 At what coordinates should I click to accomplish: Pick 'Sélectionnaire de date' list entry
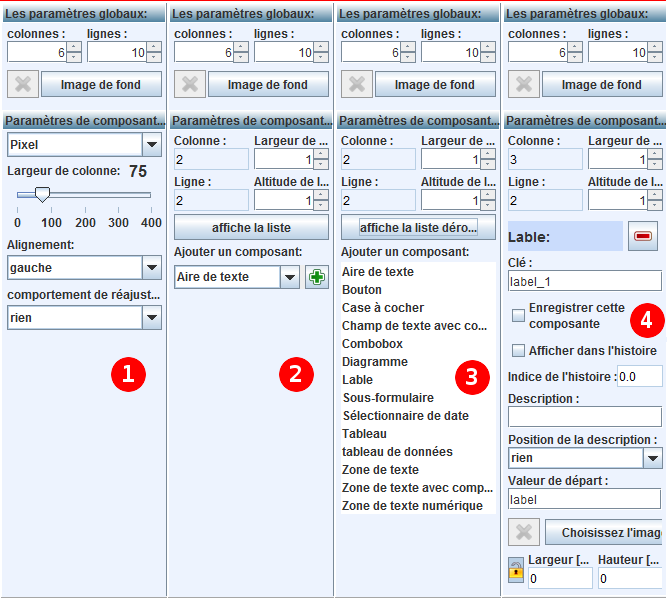[x=405, y=416]
